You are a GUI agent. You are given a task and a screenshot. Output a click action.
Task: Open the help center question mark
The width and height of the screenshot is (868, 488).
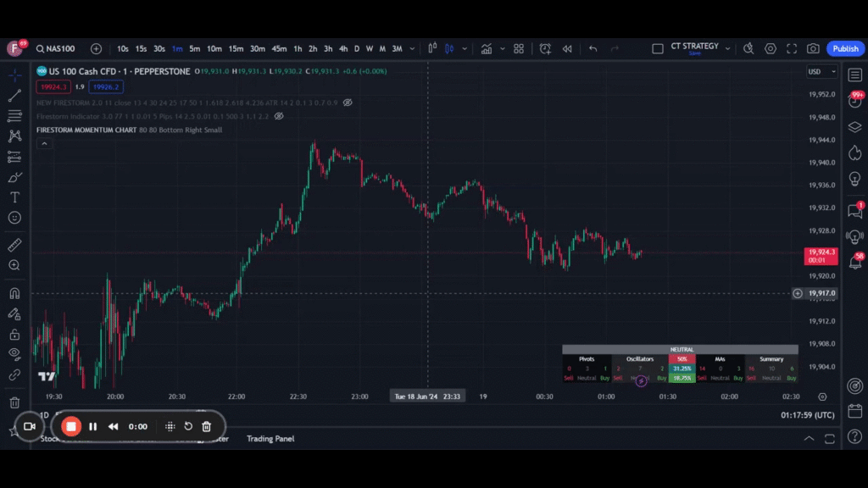854,436
